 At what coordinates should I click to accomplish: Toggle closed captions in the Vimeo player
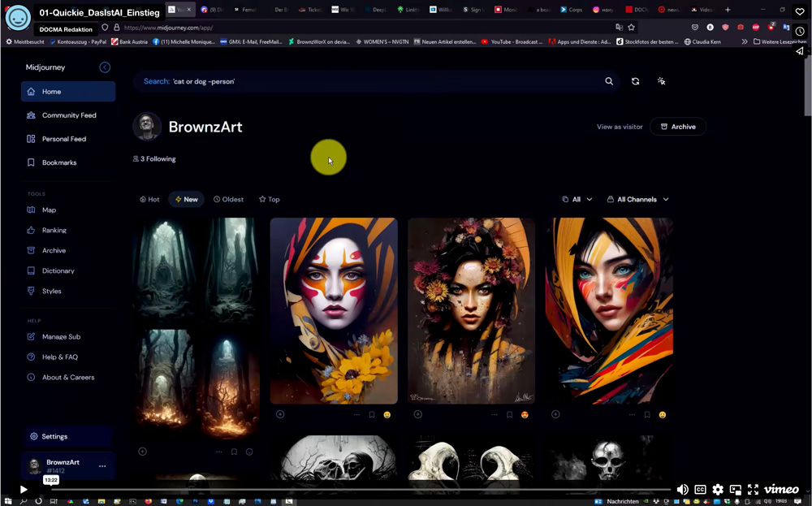click(700, 490)
